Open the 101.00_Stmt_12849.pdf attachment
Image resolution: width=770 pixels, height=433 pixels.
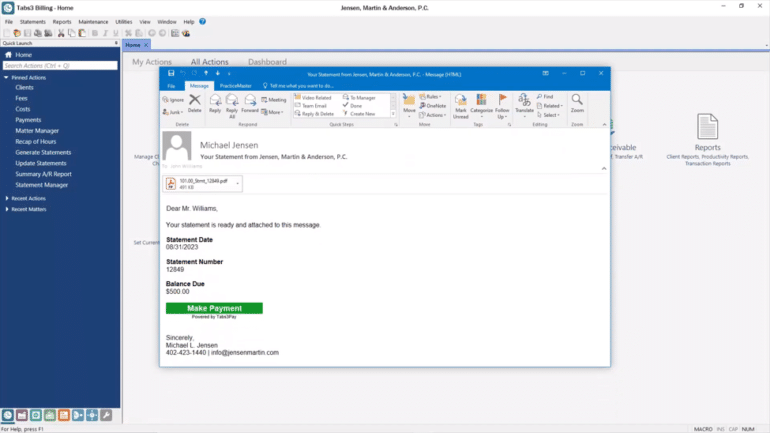200,184
